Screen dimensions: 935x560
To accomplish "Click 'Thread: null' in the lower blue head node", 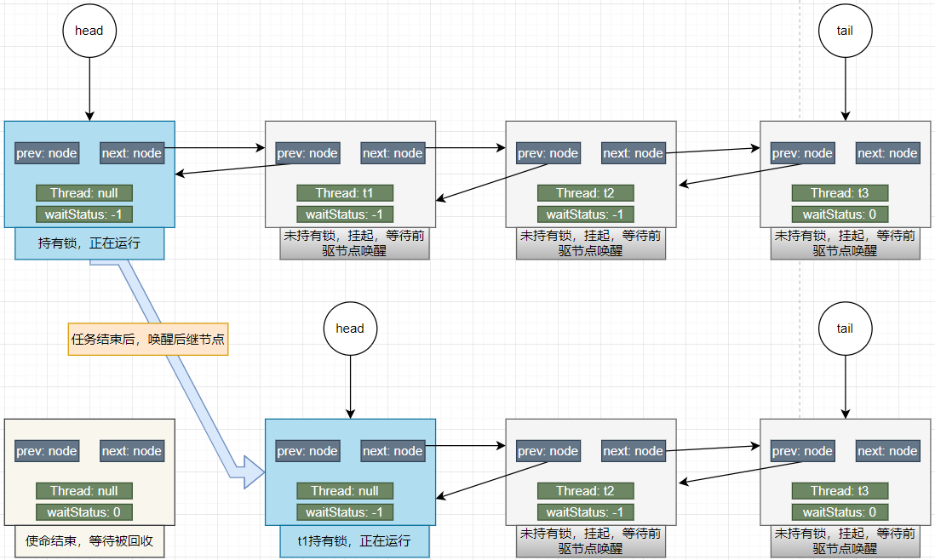I will pos(345,491).
